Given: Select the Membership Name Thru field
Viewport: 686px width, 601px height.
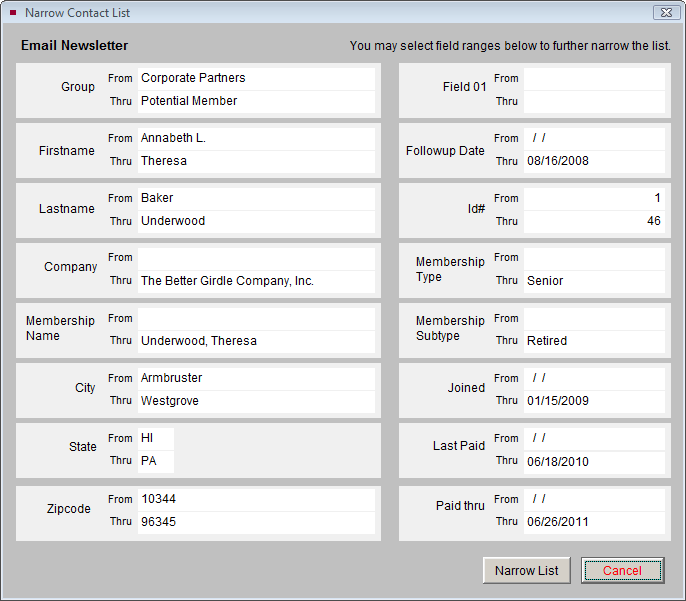Looking at the screenshot, I should (255, 341).
